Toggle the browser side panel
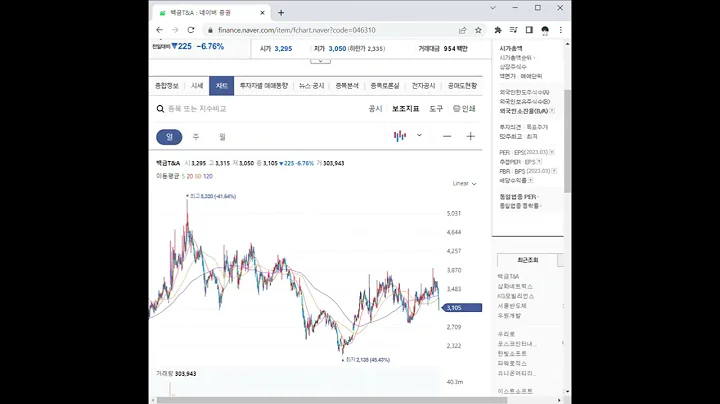 point(529,30)
